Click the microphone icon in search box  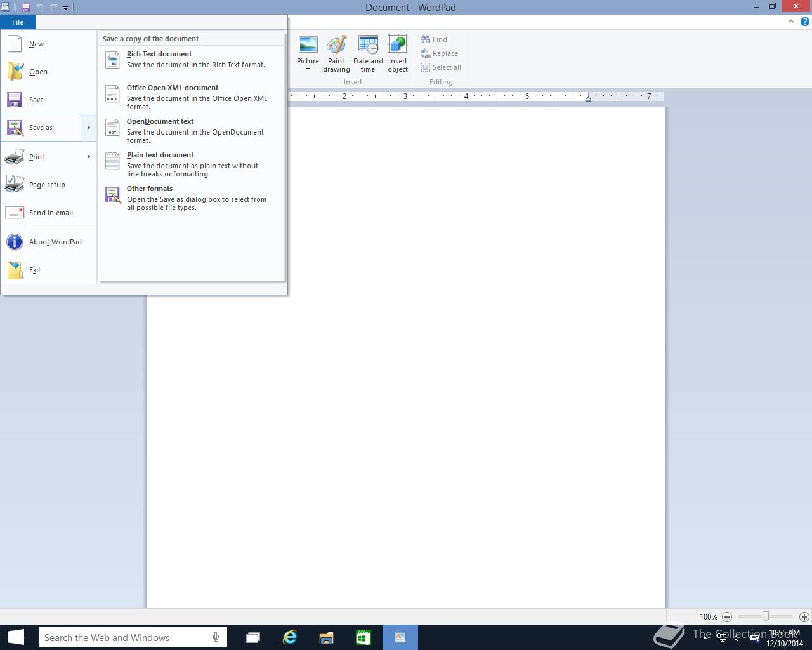click(x=216, y=637)
